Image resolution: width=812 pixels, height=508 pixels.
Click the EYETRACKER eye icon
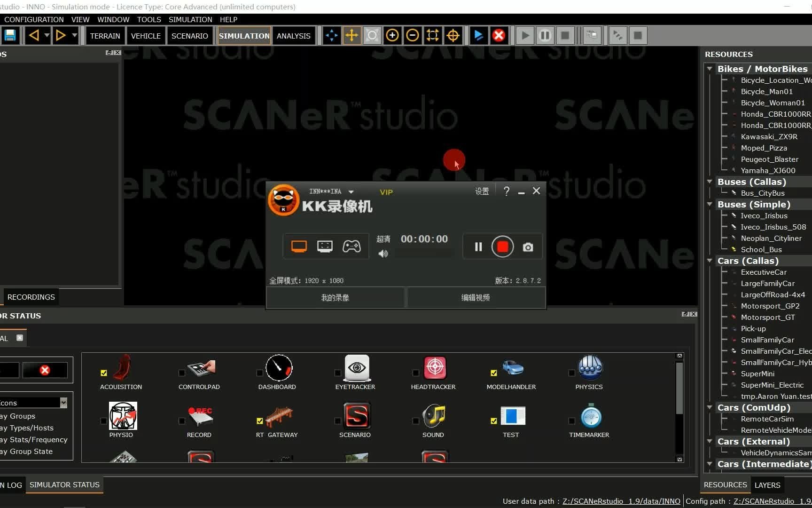pos(357,368)
